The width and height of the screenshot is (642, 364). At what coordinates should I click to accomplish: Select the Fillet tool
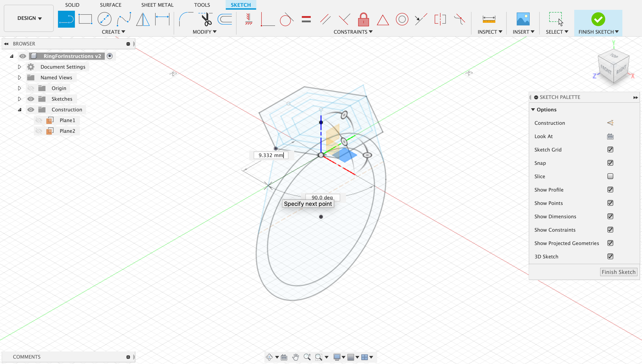click(187, 19)
